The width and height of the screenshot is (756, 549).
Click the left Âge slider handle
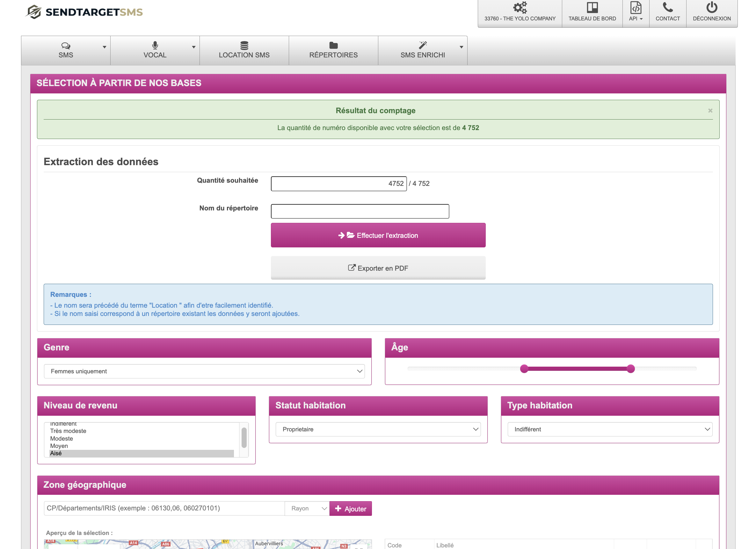tap(524, 369)
